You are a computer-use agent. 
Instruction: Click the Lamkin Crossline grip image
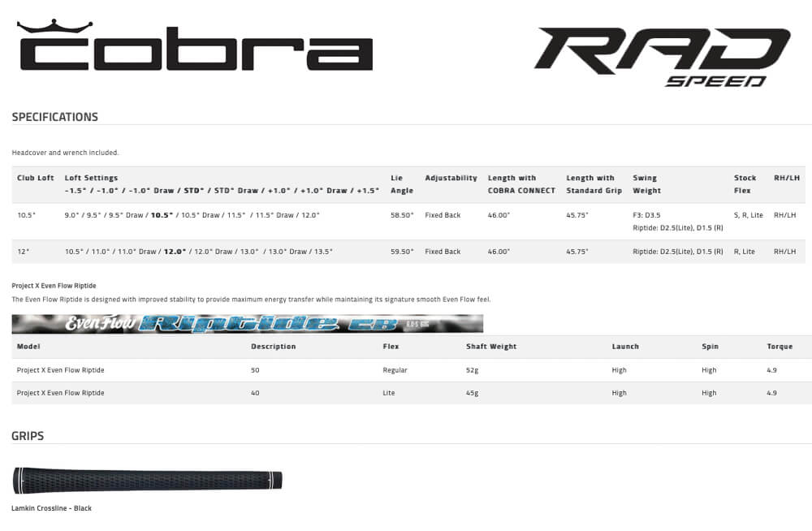coord(147,480)
